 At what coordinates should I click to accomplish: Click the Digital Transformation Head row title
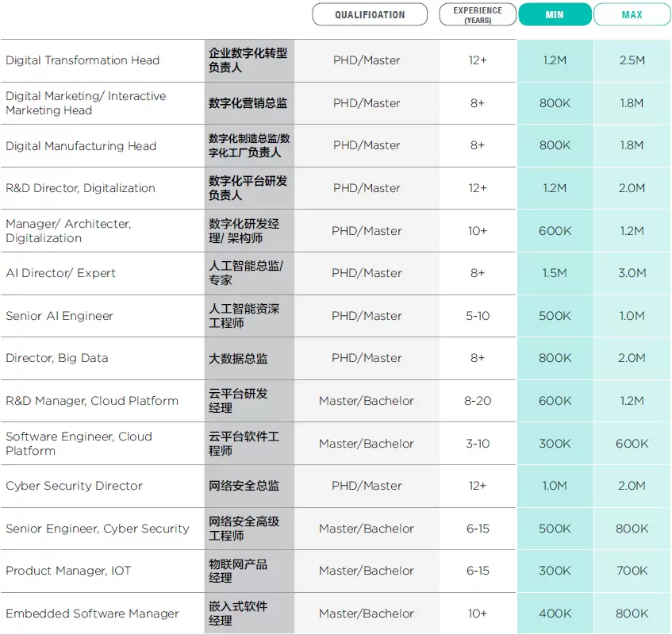pyautogui.click(x=83, y=60)
